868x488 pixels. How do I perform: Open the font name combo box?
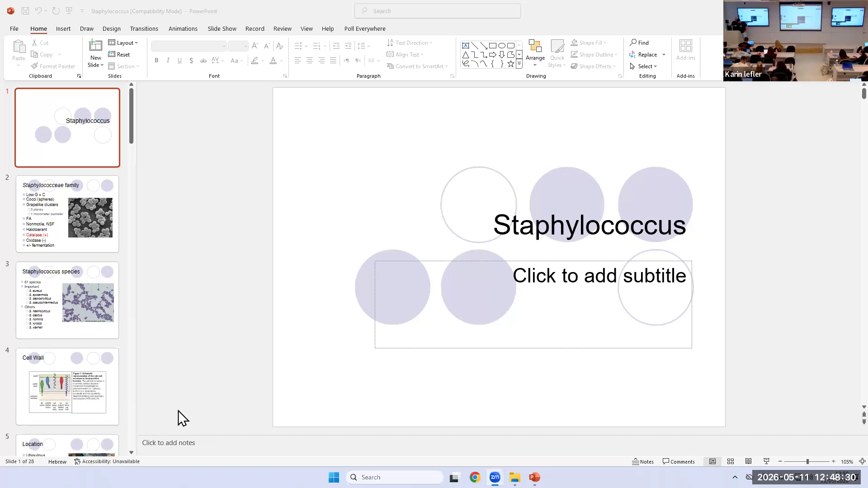click(x=189, y=46)
